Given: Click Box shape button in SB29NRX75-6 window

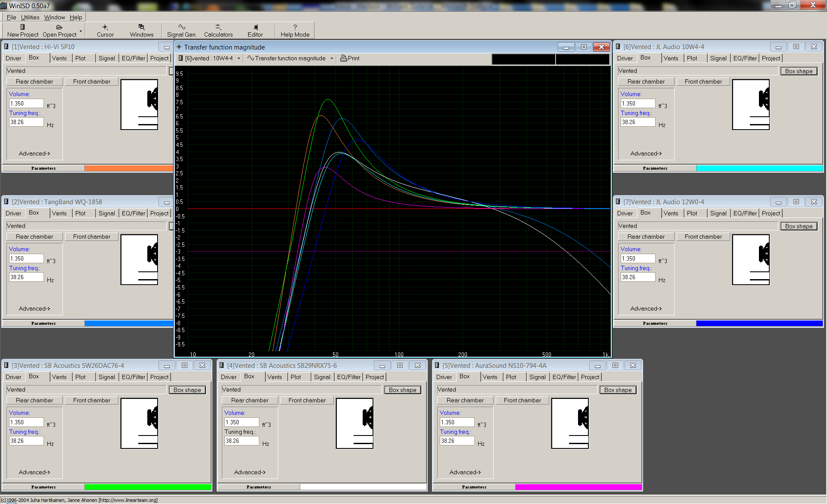Looking at the screenshot, I should pyautogui.click(x=403, y=390).
